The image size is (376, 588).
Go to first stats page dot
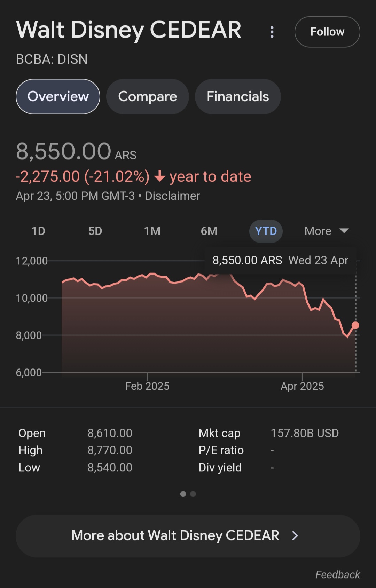183,494
